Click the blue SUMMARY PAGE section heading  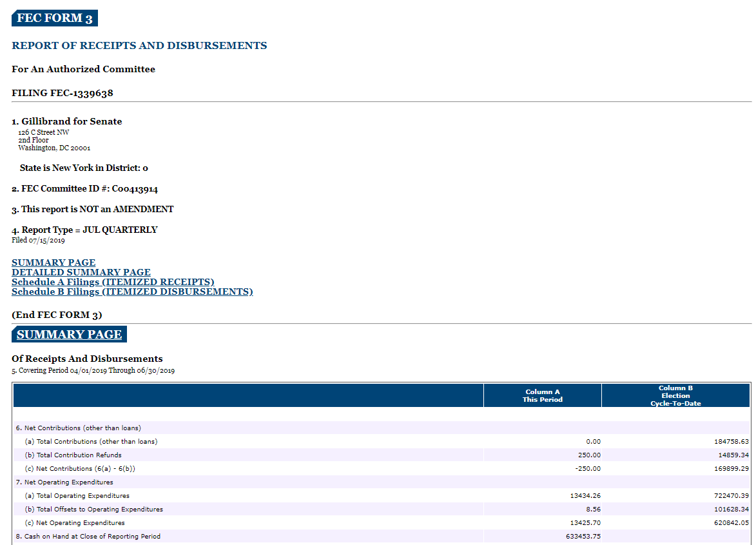pos(69,334)
